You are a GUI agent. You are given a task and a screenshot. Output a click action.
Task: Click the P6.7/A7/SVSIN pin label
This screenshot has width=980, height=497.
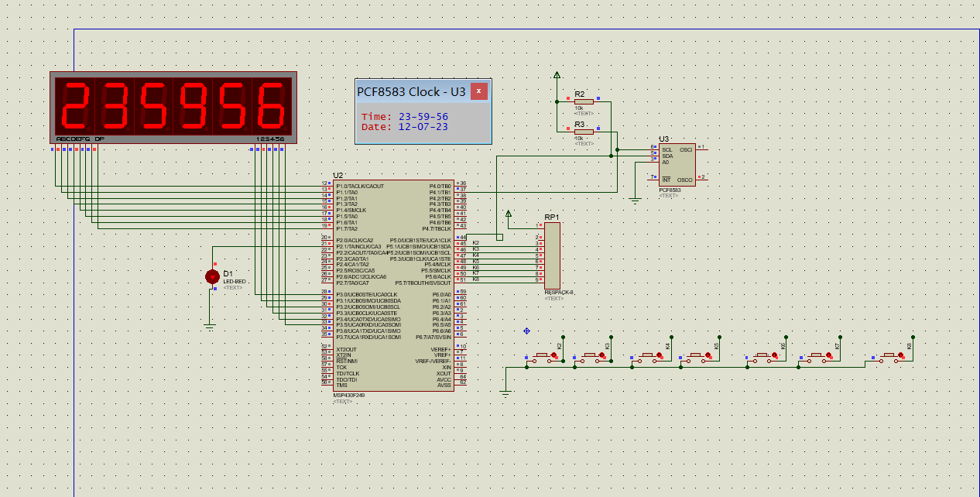tap(433, 338)
